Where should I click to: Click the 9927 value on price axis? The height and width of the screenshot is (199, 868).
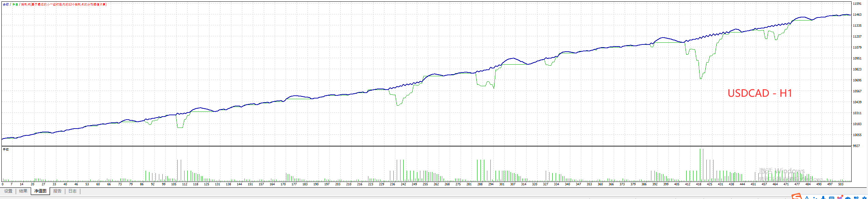click(856, 146)
